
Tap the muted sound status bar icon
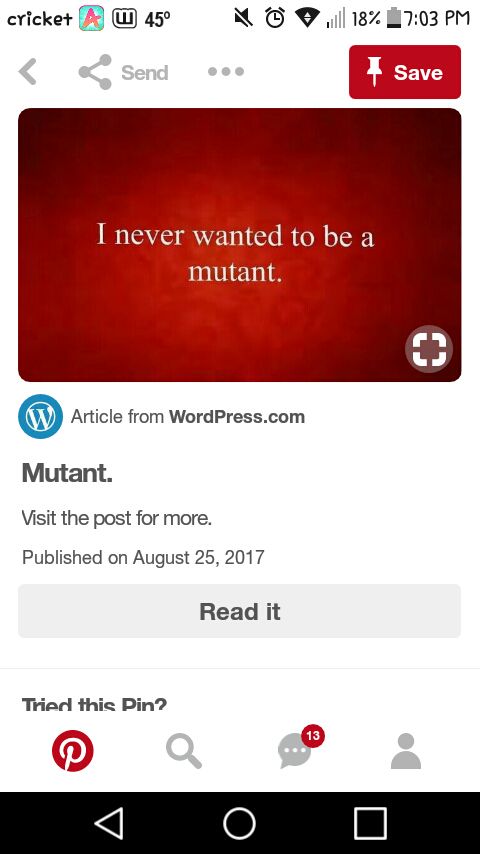(244, 19)
